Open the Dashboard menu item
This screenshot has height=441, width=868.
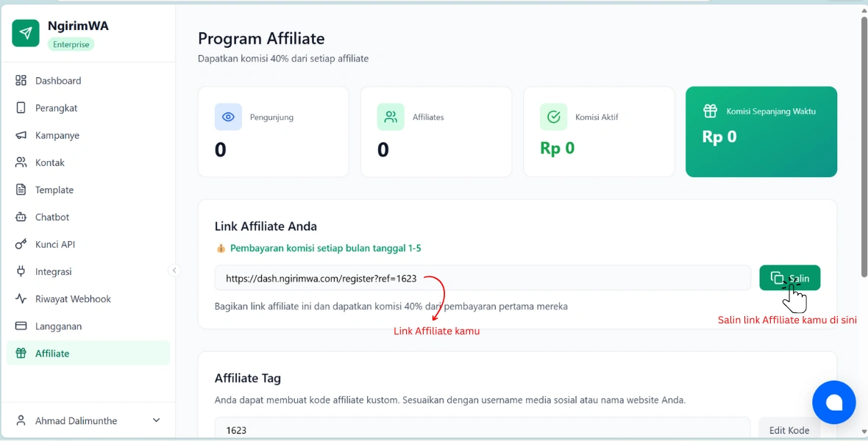58,81
